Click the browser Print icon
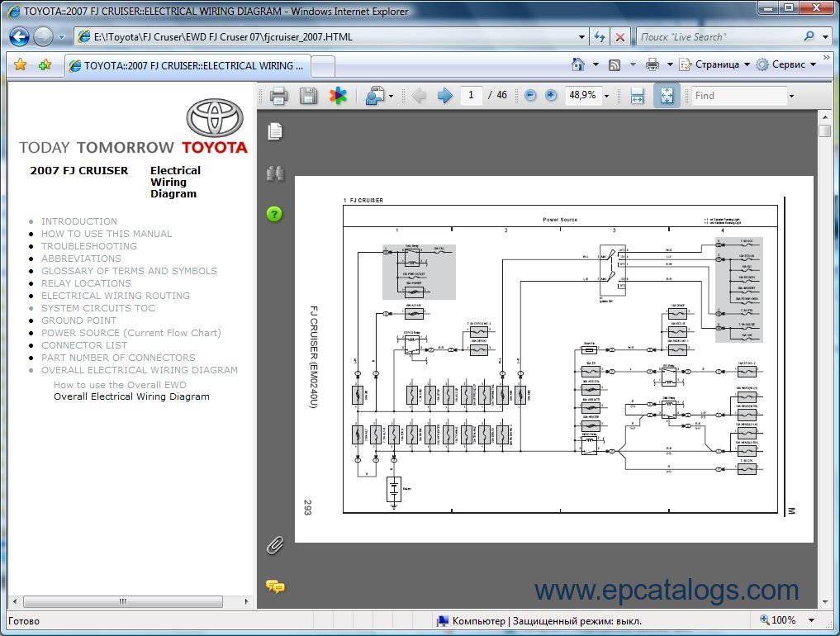Image resolution: width=840 pixels, height=636 pixels. (x=652, y=64)
